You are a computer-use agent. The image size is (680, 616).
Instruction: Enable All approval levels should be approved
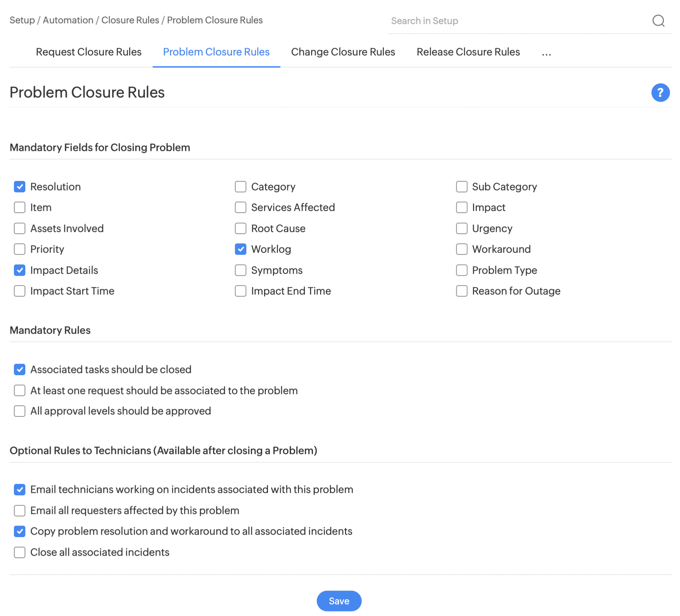[x=20, y=411]
